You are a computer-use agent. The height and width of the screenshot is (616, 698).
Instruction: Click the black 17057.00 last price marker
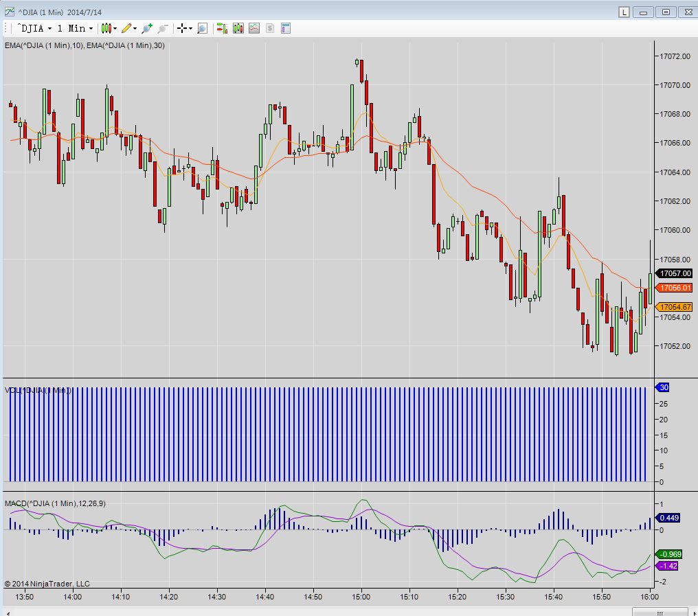point(675,273)
